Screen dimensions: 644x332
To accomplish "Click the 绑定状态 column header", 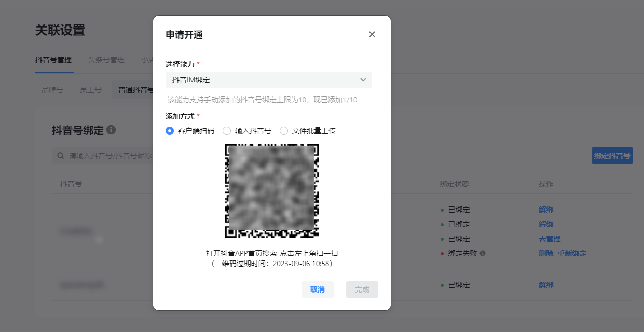I will click(x=455, y=184).
